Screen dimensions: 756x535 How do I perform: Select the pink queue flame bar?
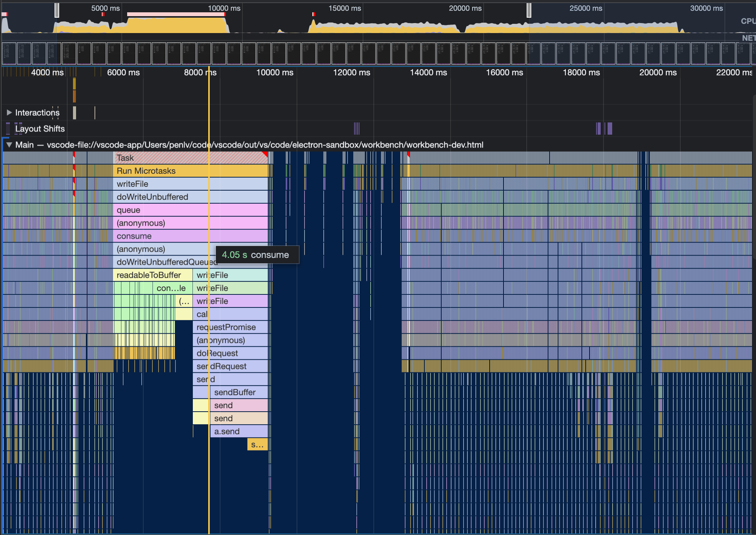coord(161,210)
